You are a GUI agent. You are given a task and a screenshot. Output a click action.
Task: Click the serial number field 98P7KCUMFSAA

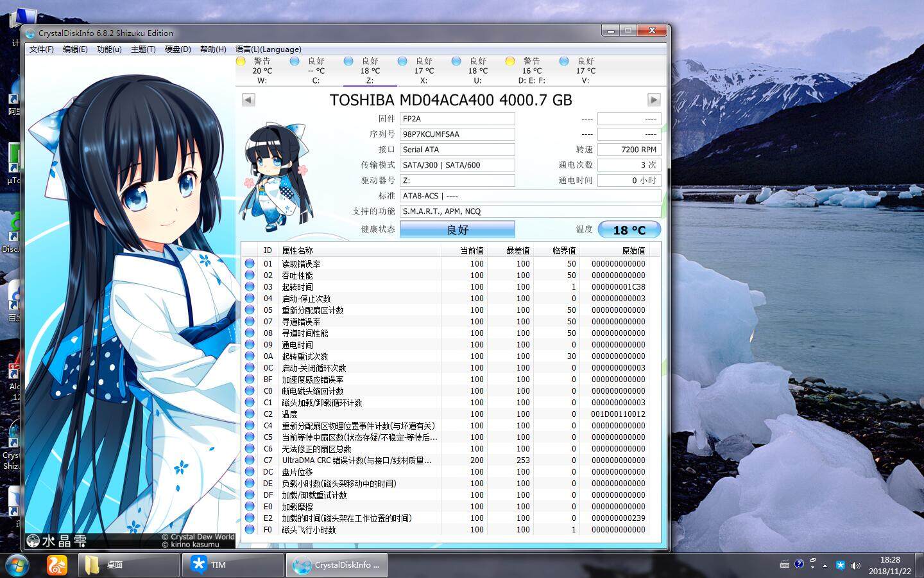[458, 134]
